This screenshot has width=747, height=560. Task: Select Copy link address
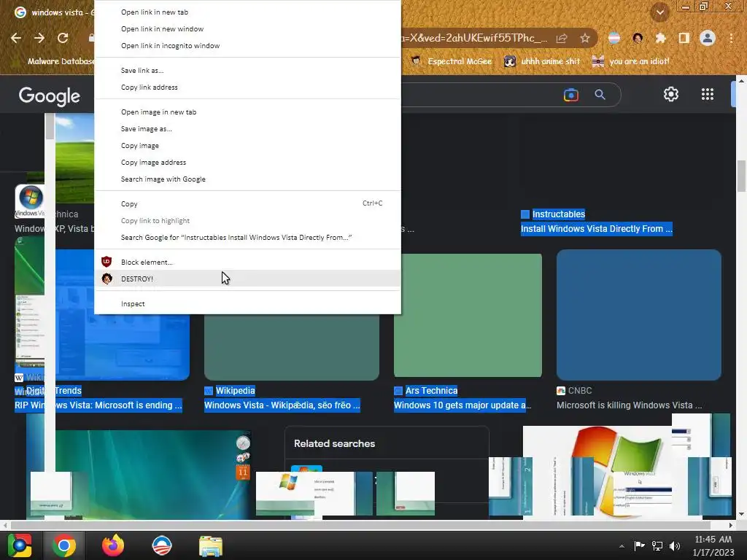247,87
